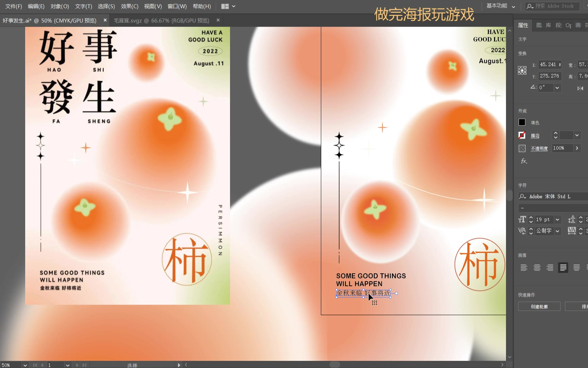Edit the 100% opacity field
Image resolution: width=588 pixels, height=368 pixels.
(x=562, y=148)
